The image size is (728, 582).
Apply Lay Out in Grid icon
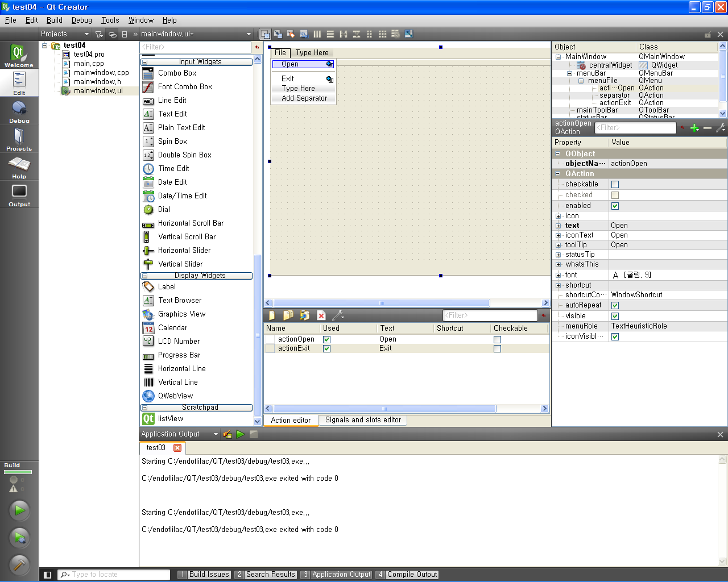click(383, 34)
